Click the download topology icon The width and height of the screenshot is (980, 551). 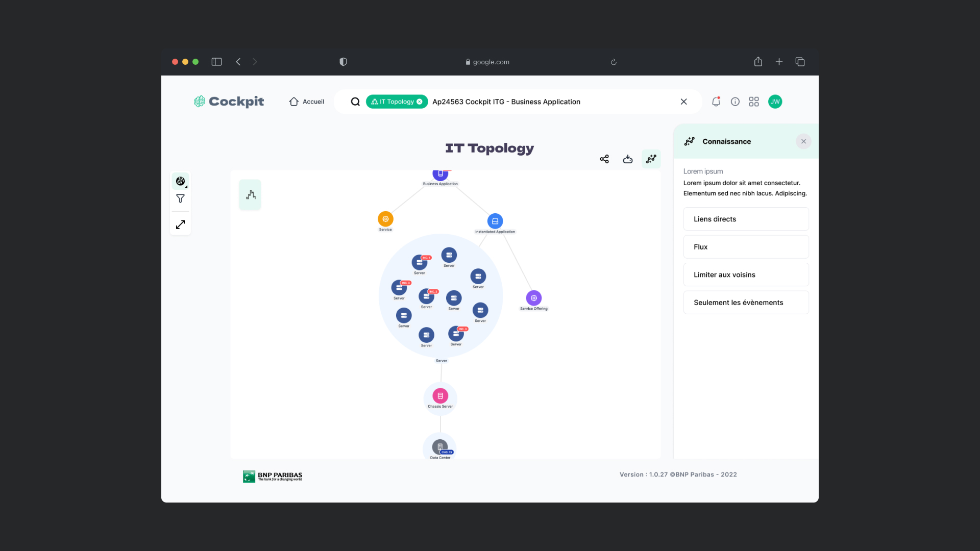click(x=628, y=159)
